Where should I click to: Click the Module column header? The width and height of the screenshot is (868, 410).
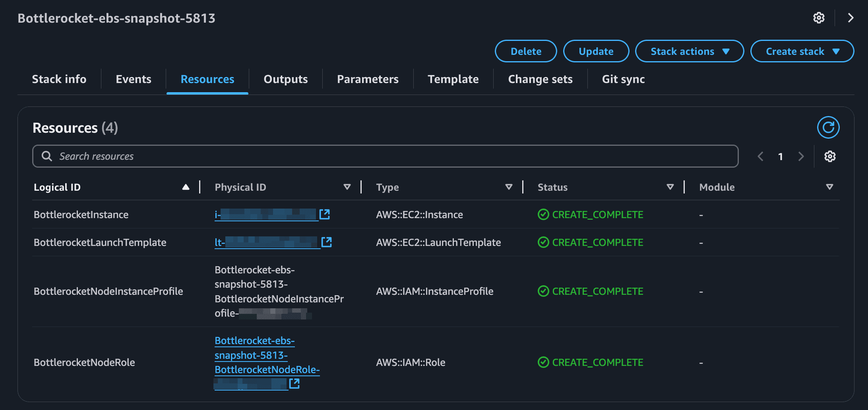tap(717, 187)
